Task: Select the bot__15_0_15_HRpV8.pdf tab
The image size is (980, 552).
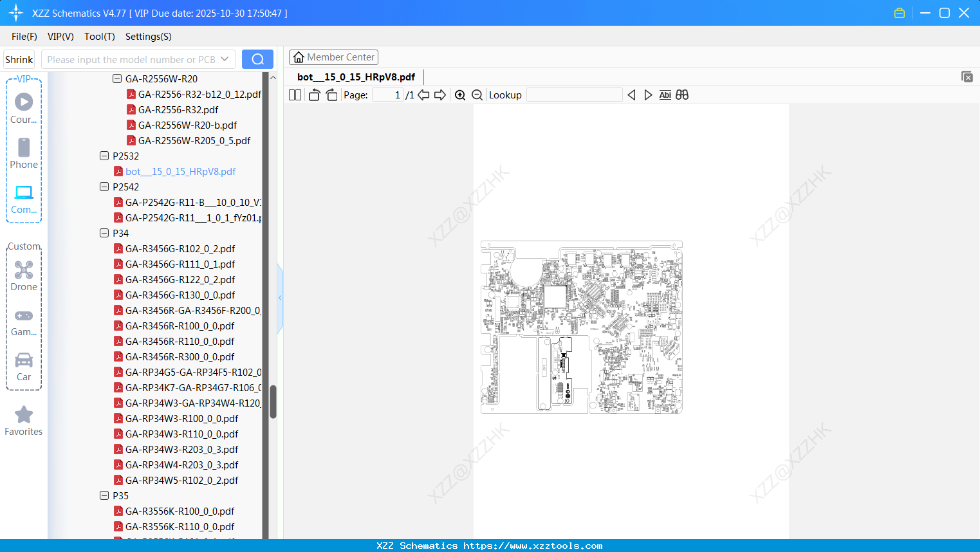Action: (356, 77)
